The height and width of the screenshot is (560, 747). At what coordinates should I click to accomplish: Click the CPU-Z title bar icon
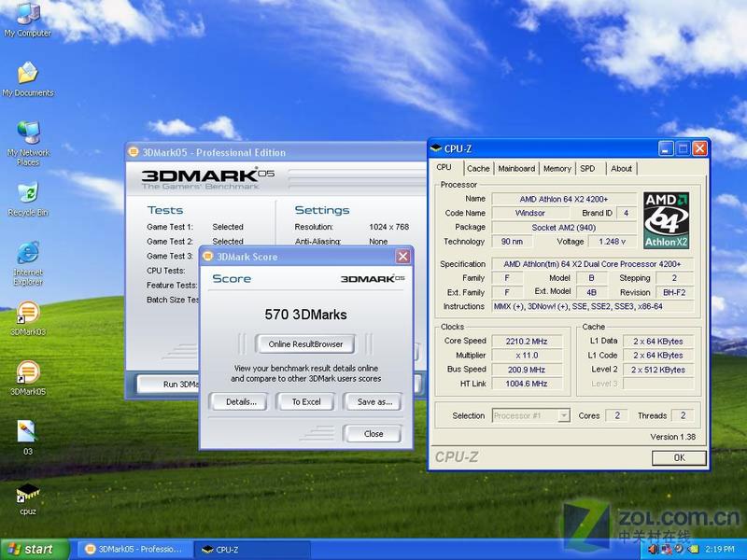coord(436,148)
